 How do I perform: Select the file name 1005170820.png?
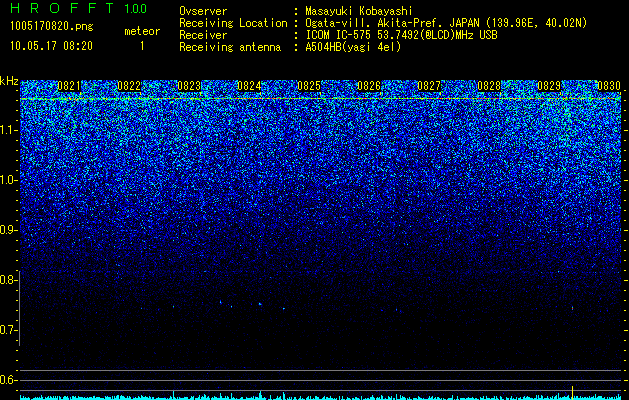pyautogui.click(x=52, y=27)
